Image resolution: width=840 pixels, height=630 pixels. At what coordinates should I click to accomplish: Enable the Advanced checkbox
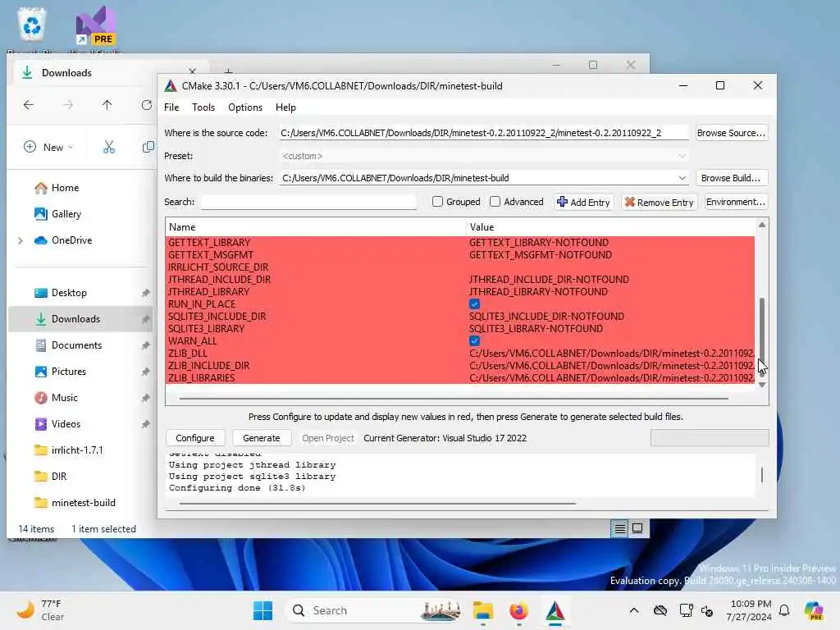(495, 202)
